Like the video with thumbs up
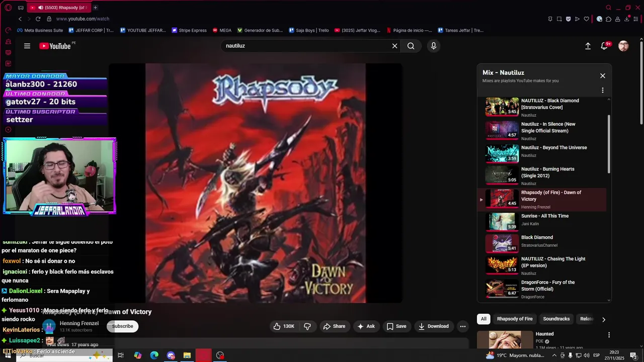Screen dimensions: 644x362 tap(283, 326)
